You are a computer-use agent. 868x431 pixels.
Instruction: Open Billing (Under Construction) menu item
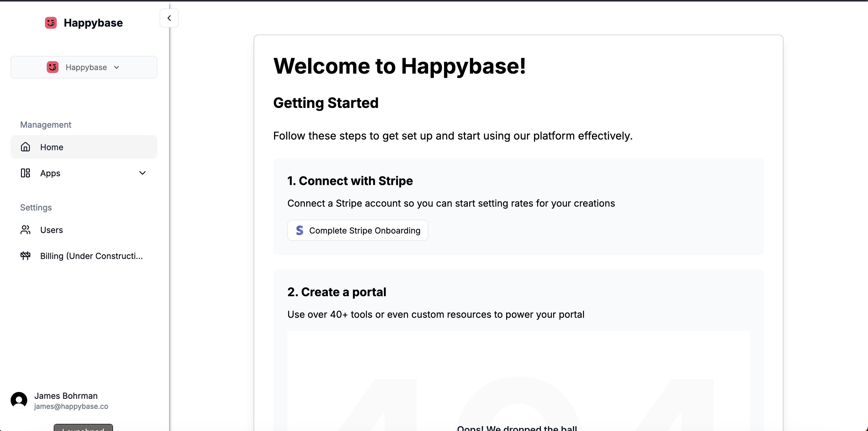click(x=84, y=256)
